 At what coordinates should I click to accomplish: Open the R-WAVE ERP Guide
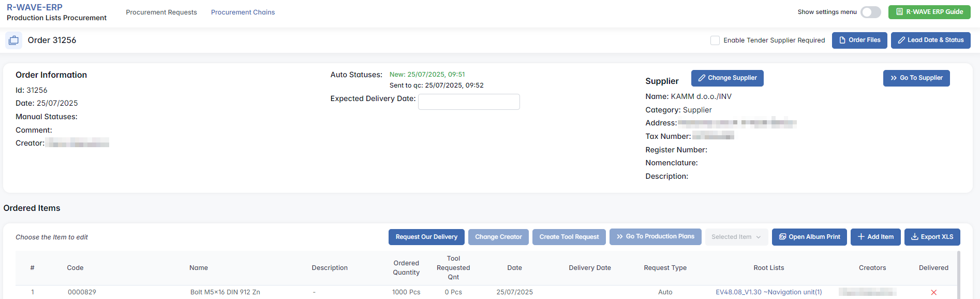[929, 12]
